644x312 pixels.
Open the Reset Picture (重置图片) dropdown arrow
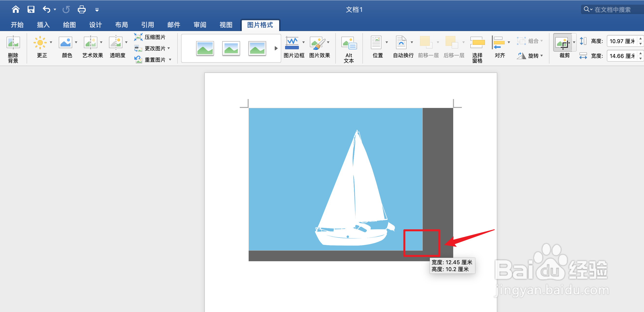[x=170, y=60]
